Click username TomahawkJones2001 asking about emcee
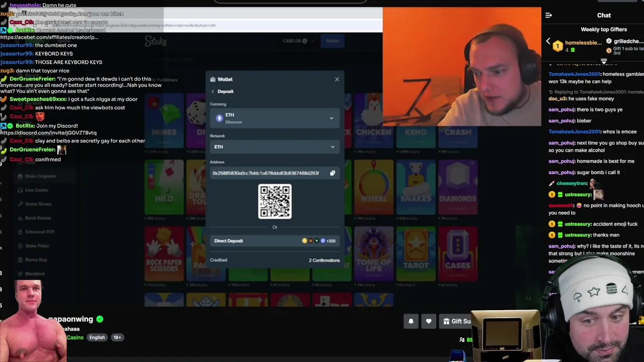Screen dimensions: 644x362 tap(574, 132)
